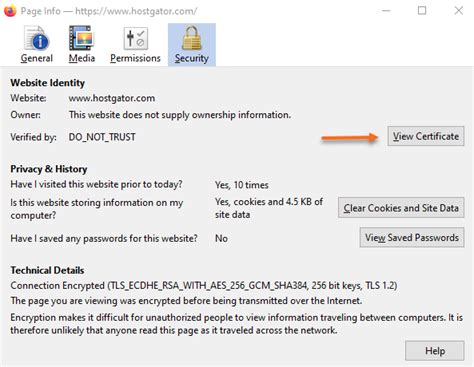Click the View Certificate button

[426, 136]
